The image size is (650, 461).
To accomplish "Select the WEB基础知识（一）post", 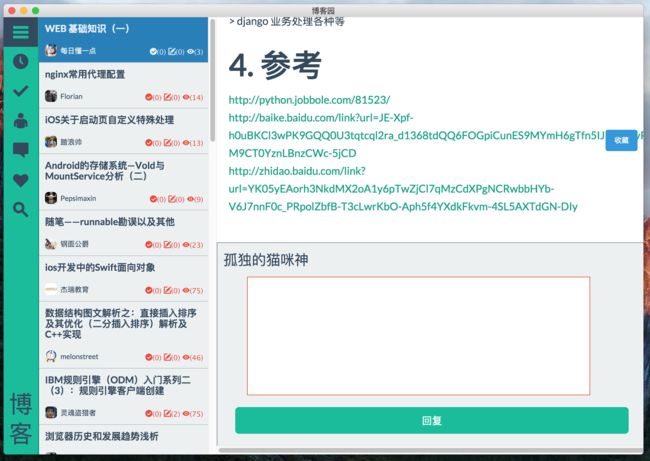I will [87, 29].
